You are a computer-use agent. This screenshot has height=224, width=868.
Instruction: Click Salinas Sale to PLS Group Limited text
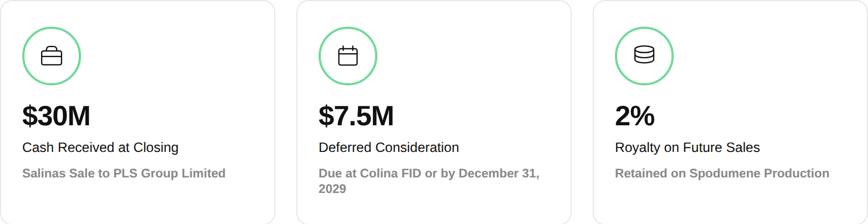click(x=124, y=174)
